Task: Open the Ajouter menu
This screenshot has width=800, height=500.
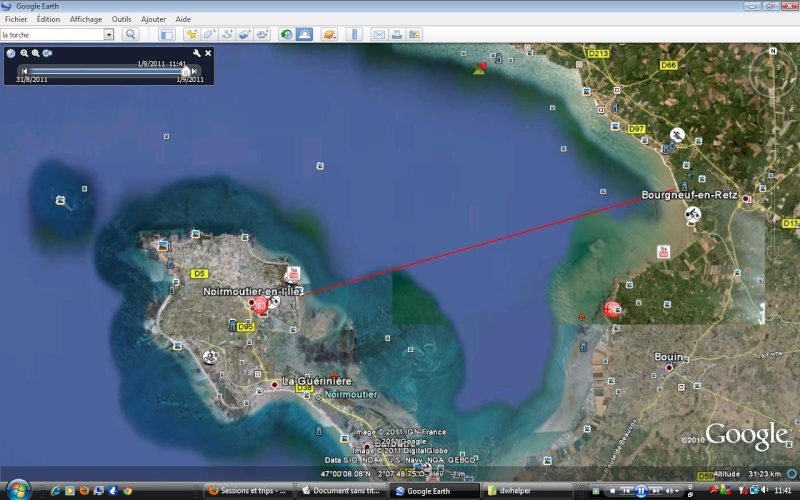Action: click(x=153, y=19)
